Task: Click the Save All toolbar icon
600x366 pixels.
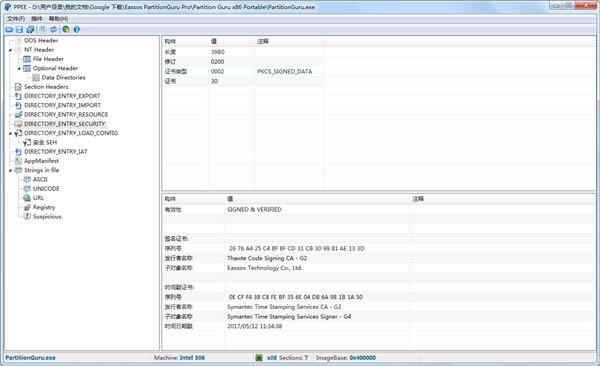Action: click(x=30, y=29)
